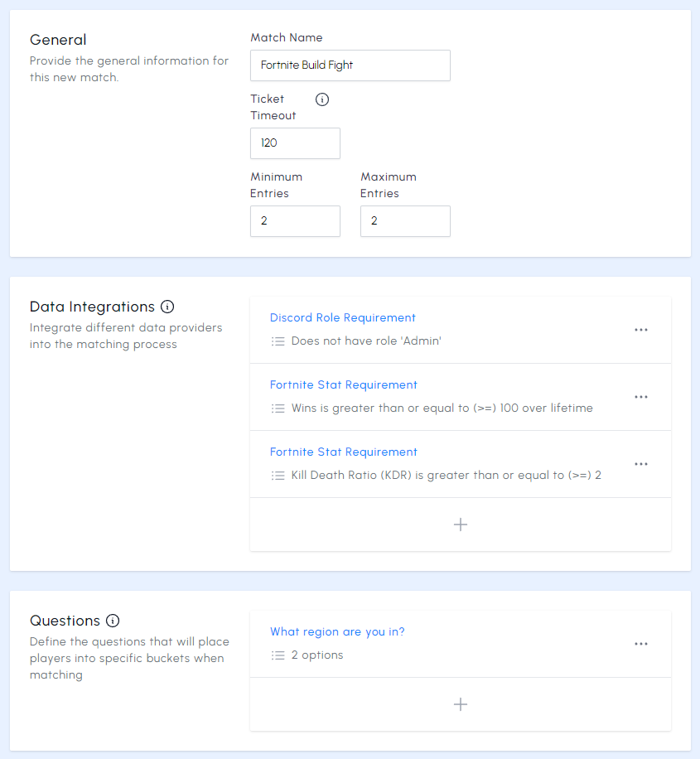Select the Minimum Entries field
Image resolution: width=700 pixels, height=759 pixels.
tap(295, 220)
